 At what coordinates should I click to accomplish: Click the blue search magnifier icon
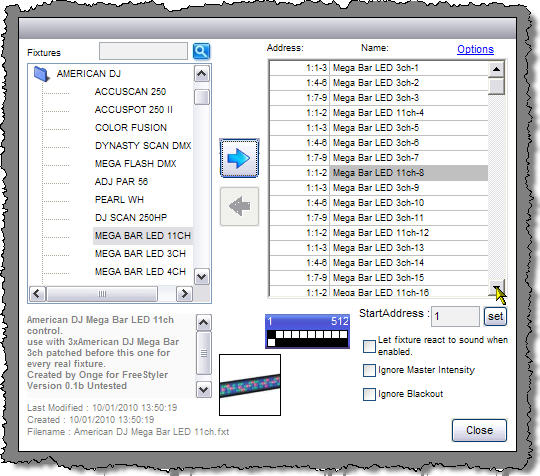pos(201,51)
